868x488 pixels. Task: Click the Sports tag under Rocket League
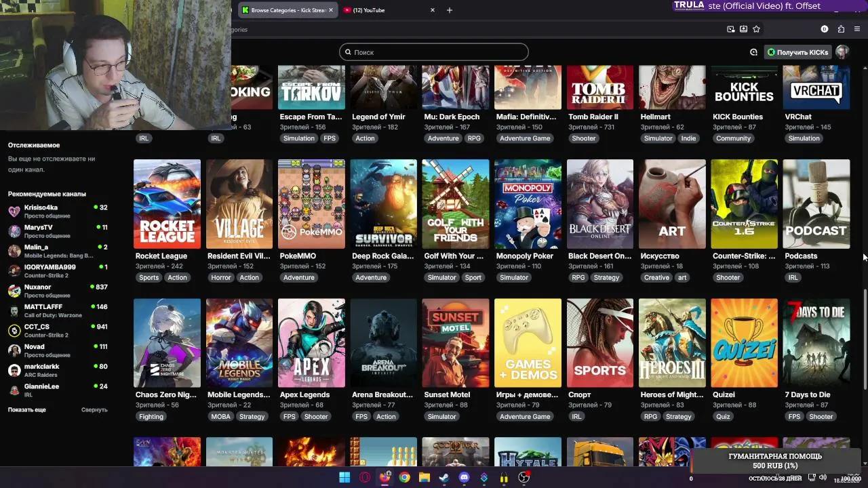click(149, 277)
